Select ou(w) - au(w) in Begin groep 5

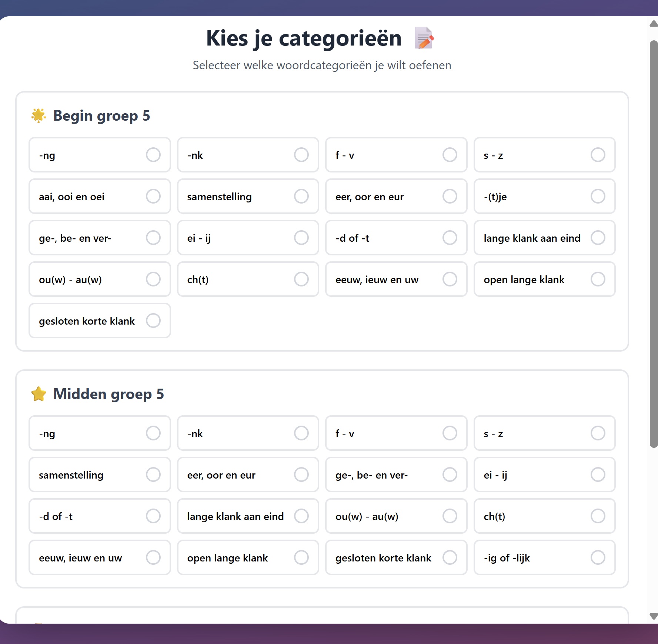pos(100,279)
